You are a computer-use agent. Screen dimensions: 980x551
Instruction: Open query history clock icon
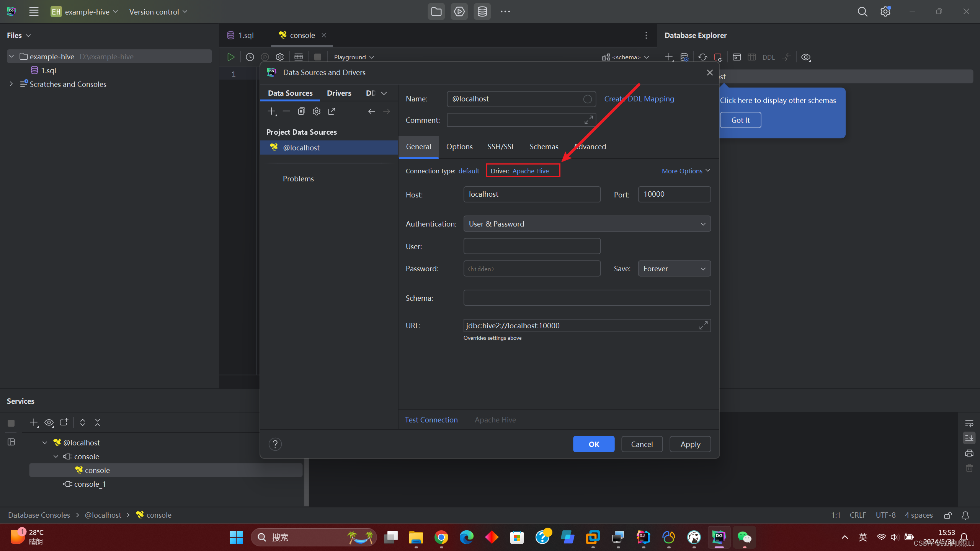(x=250, y=57)
